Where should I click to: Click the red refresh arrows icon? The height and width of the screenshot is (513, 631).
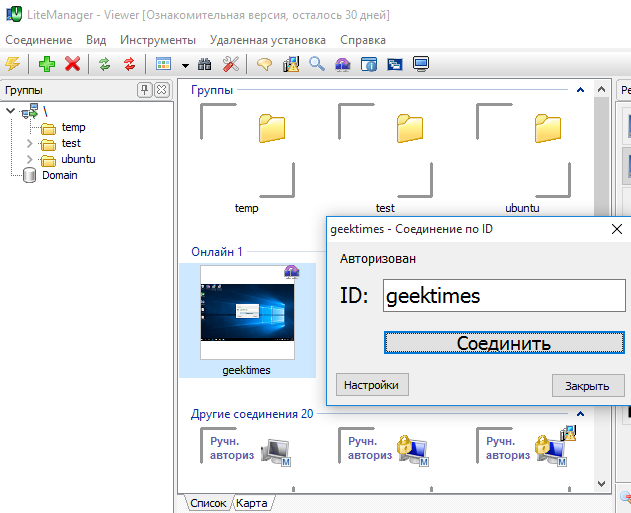pyautogui.click(x=130, y=64)
